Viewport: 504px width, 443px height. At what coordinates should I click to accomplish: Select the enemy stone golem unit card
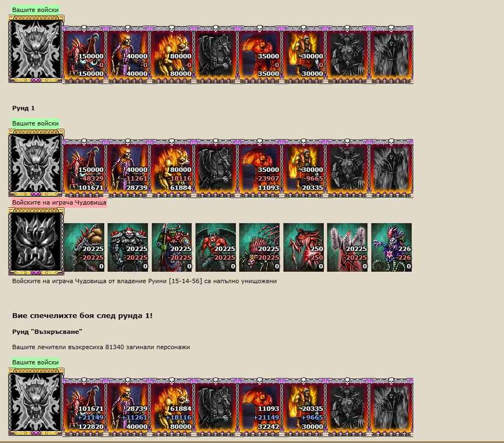coord(128,247)
